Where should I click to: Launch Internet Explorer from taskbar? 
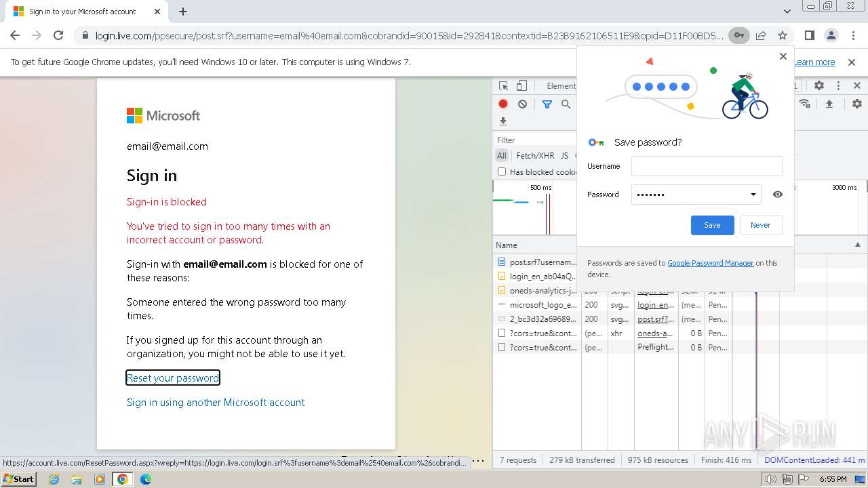pos(54,479)
